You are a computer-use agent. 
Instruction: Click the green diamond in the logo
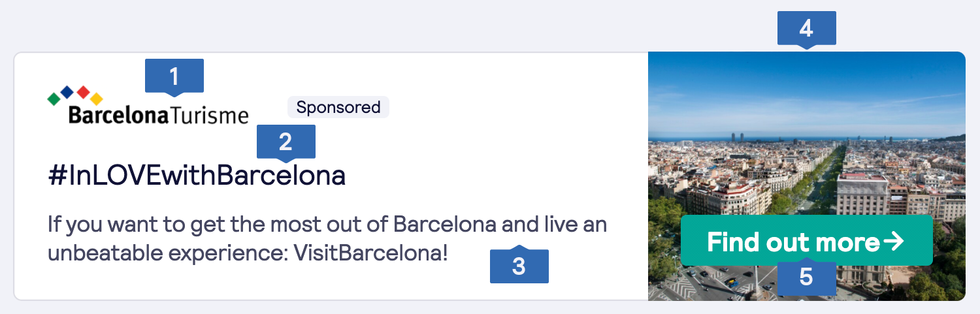[54, 99]
